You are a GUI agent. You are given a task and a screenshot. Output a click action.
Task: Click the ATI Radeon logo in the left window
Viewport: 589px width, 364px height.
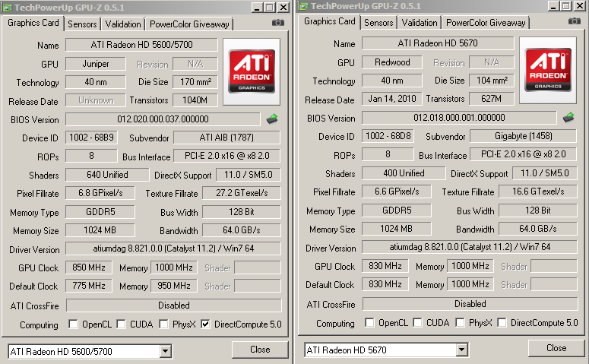pos(252,71)
